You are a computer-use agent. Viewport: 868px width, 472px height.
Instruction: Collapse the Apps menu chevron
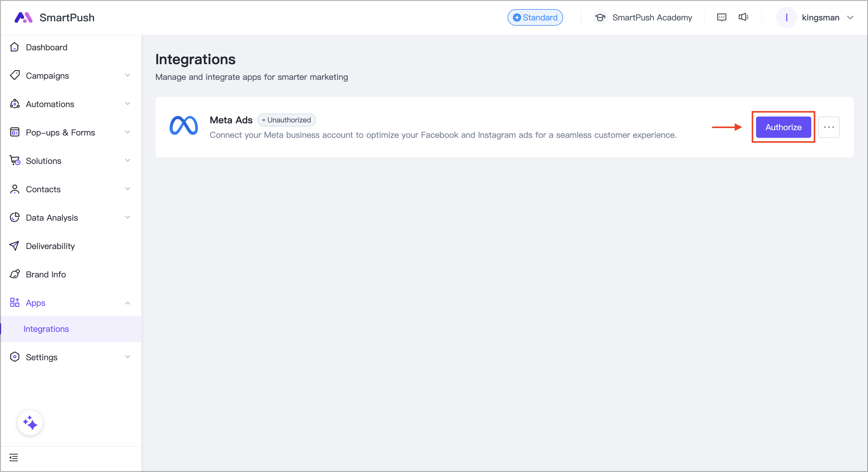(x=127, y=303)
